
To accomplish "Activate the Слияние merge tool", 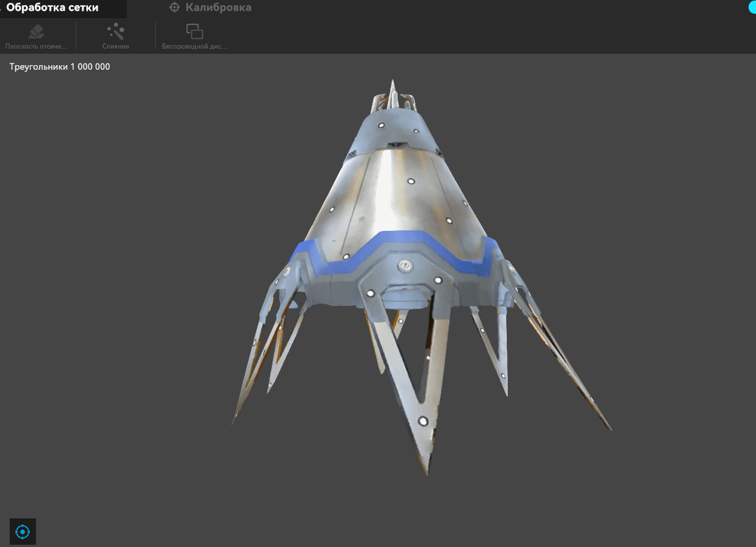I will click(115, 36).
